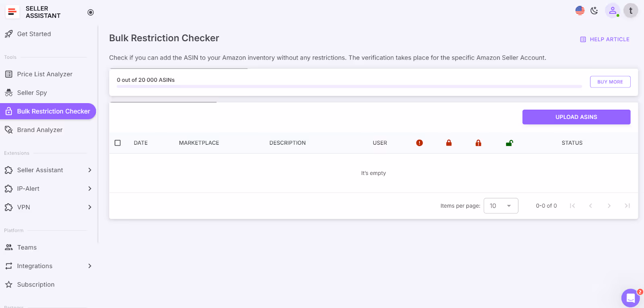Click the STATUS column header
644x308 pixels.
click(x=572, y=143)
